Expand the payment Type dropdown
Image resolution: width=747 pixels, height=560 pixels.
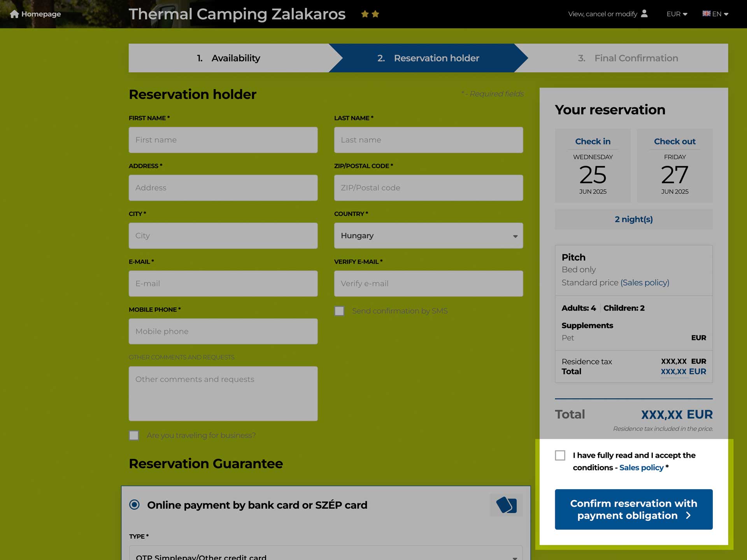point(326,553)
